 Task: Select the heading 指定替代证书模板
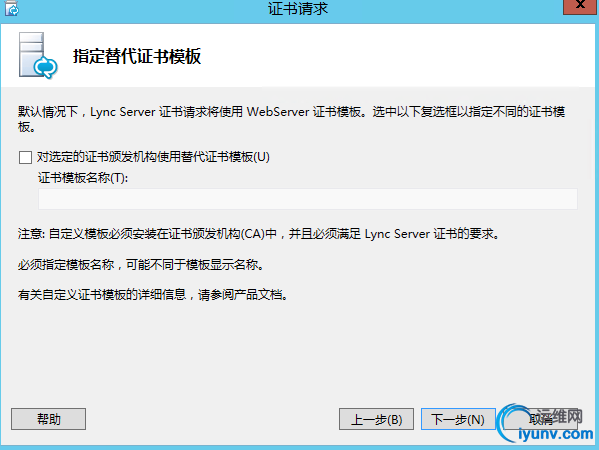click(x=137, y=56)
